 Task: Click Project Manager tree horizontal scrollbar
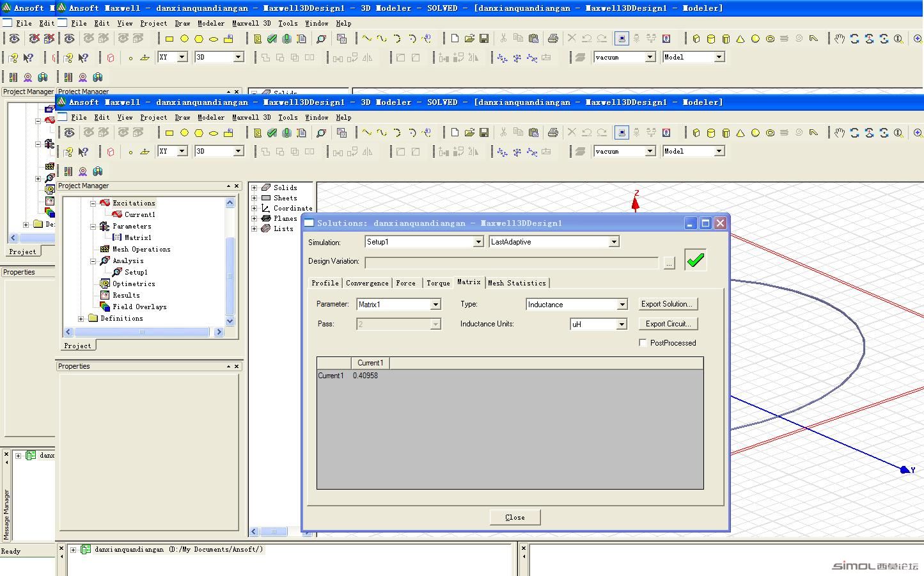(x=144, y=332)
